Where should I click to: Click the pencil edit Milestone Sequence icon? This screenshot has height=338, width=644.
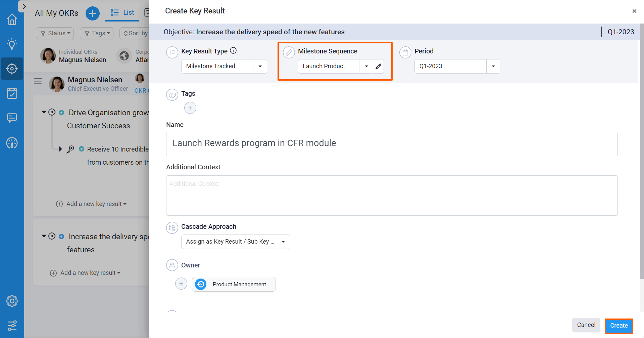378,66
